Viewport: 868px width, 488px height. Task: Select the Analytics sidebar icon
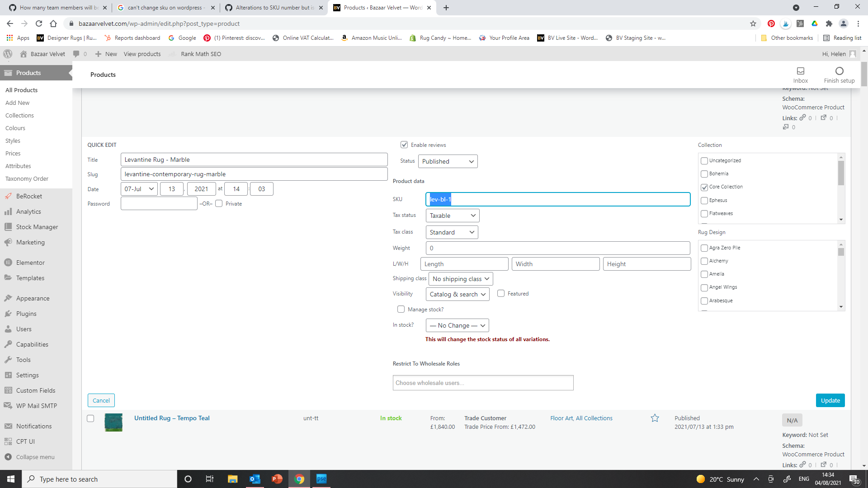coord(8,211)
